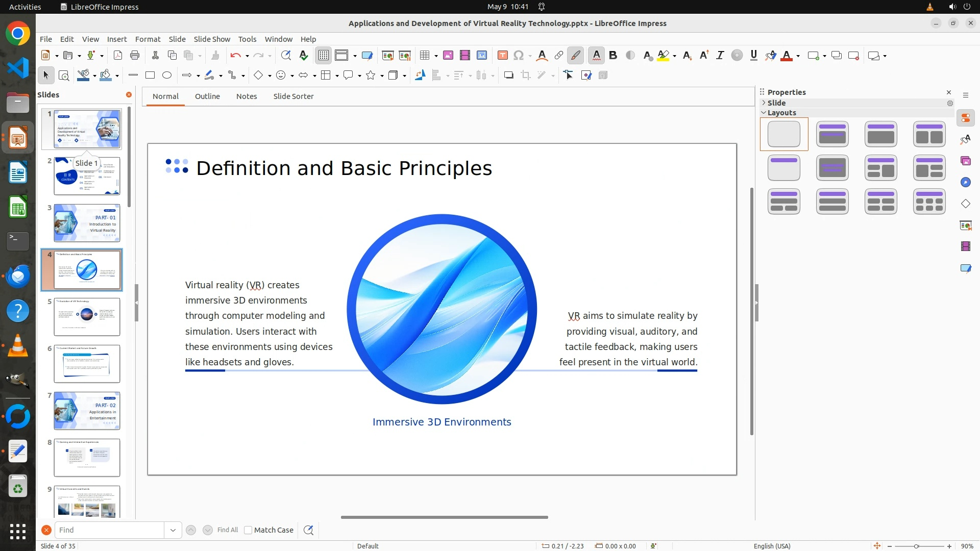This screenshot has height=551, width=980.
Task: Click the Print toolbar icon
Action: click(x=135, y=56)
